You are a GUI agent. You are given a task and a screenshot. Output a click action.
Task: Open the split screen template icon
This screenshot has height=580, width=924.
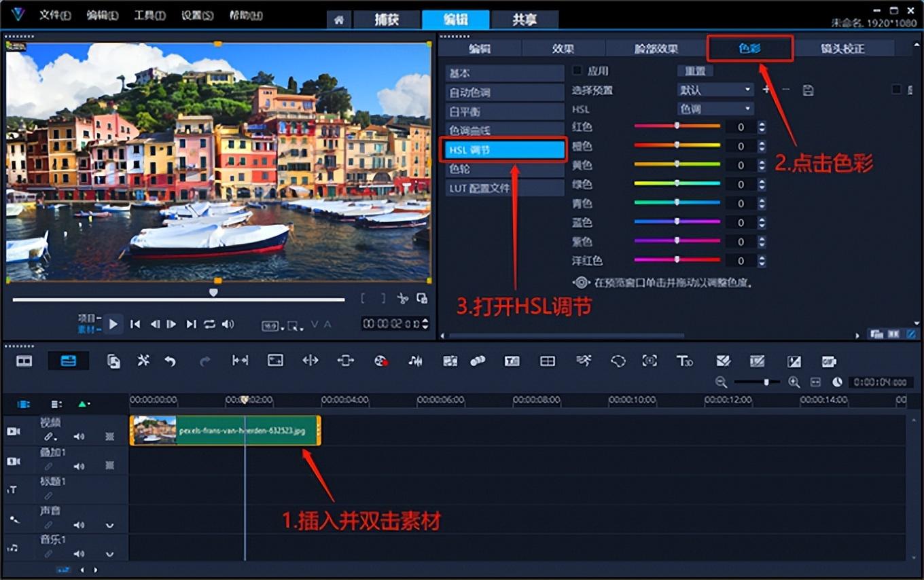[548, 361]
